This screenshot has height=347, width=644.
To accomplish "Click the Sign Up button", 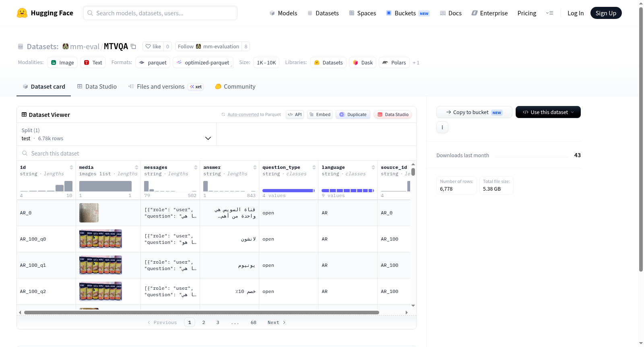I will tap(606, 13).
